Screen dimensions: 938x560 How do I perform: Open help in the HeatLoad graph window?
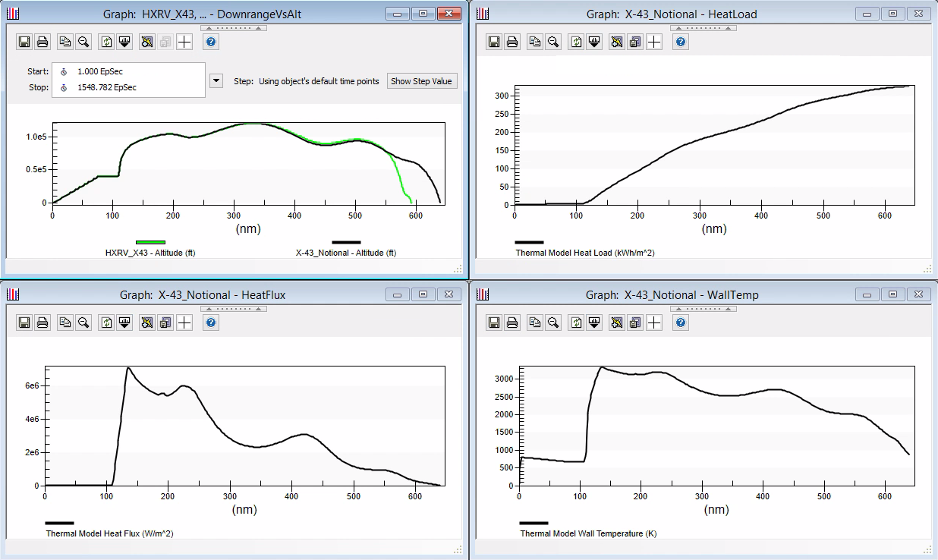[x=681, y=42]
